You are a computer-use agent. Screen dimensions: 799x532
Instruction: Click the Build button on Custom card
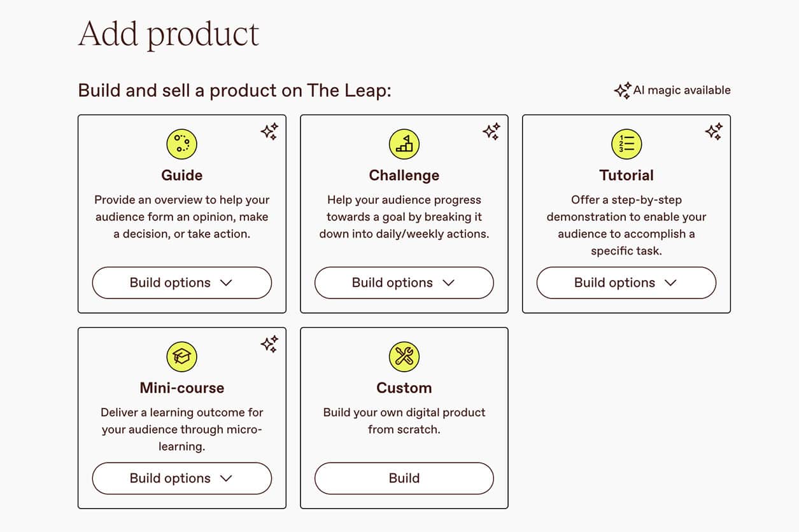pos(404,478)
